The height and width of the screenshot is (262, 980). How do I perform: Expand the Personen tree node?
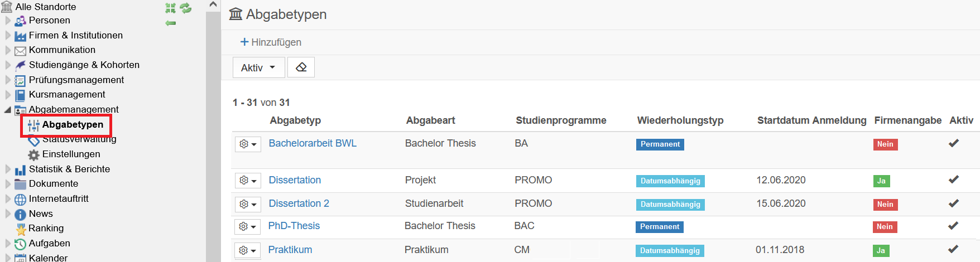pos(8,21)
